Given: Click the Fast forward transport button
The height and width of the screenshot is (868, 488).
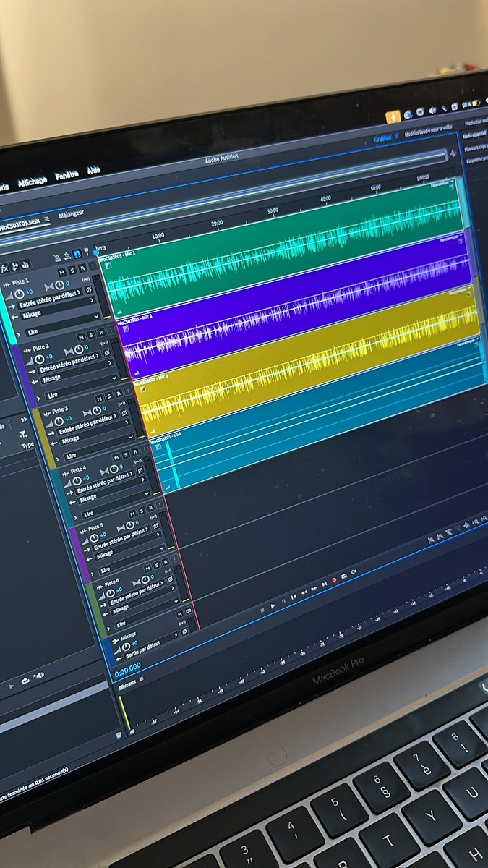Looking at the screenshot, I should [x=314, y=588].
